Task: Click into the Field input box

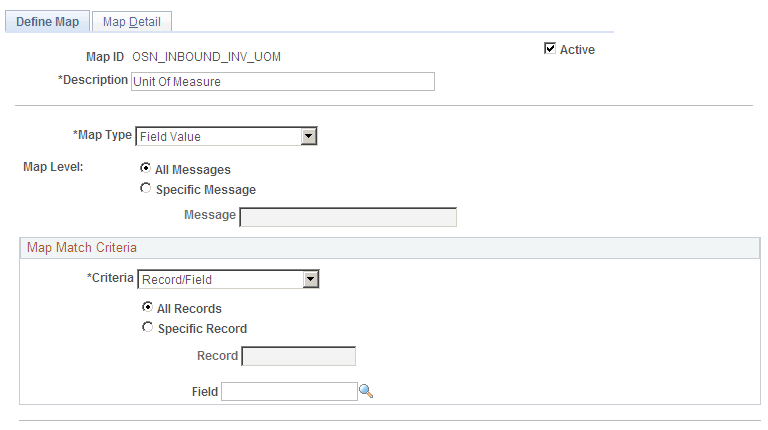Action: point(289,392)
